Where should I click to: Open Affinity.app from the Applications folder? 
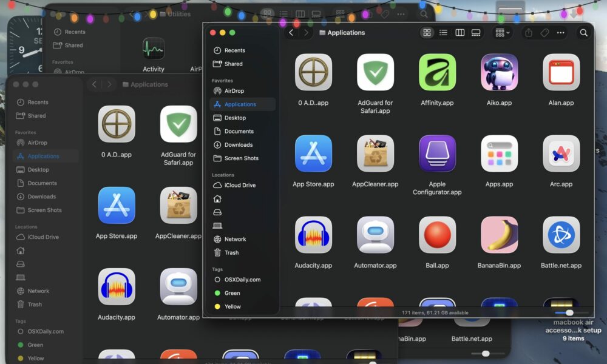(x=437, y=72)
